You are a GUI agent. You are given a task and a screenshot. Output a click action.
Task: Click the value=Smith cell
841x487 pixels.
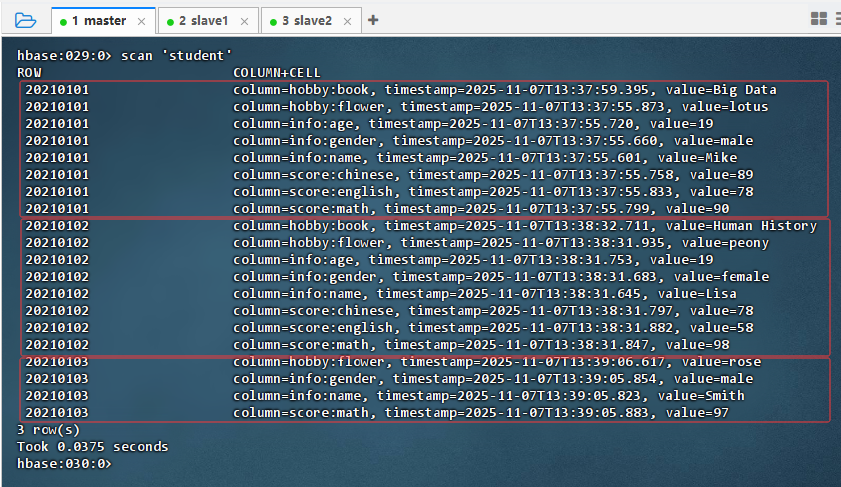tap(701, 396)
